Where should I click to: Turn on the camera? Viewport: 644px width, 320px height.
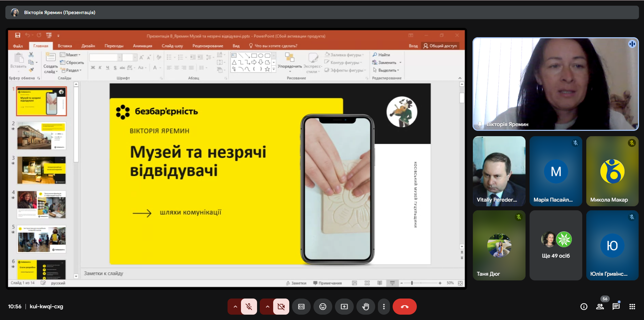click(281, 307)
